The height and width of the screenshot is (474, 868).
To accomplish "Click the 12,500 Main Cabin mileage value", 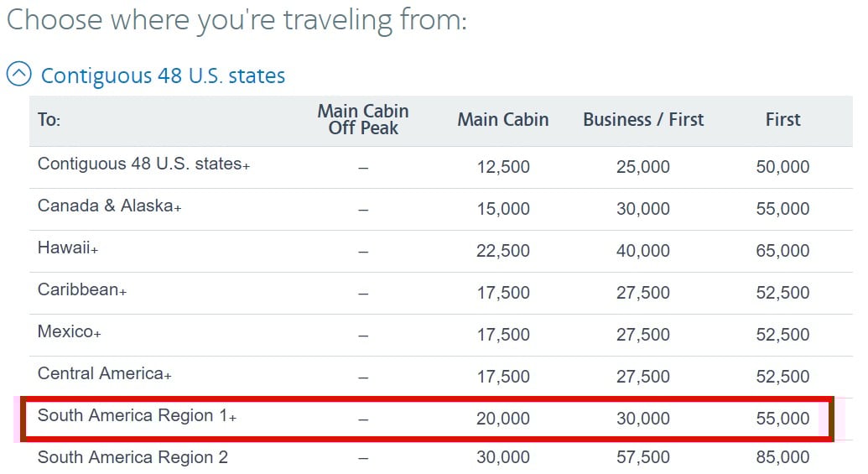I will [x=503, y=167].
